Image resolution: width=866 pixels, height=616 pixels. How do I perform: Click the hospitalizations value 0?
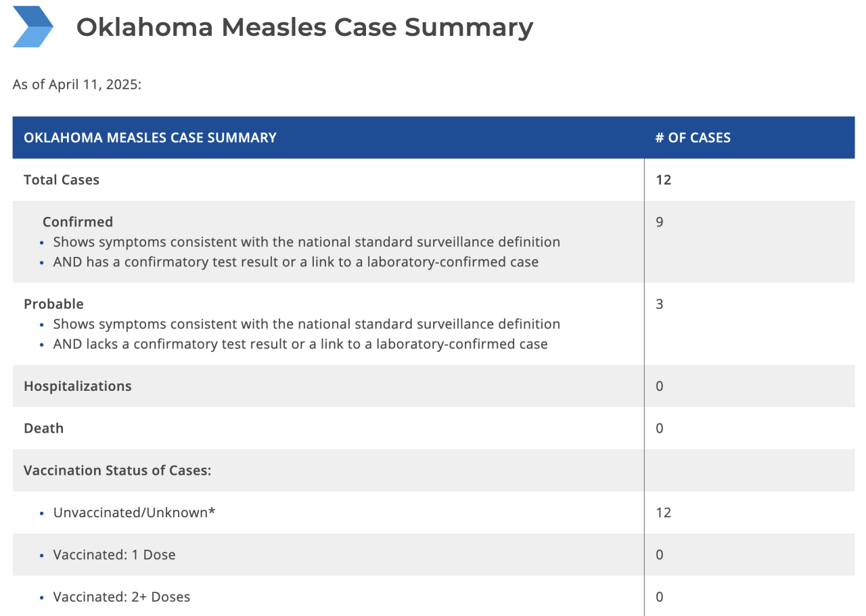coord(660,386)
